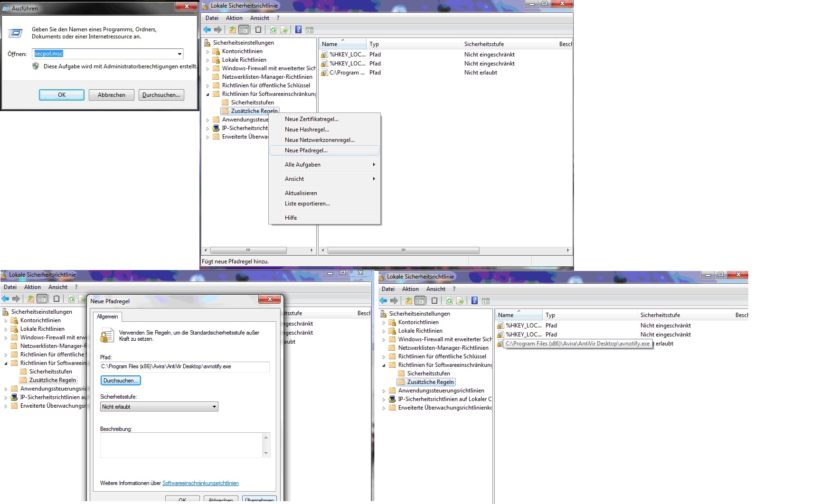Expand Kontorichtlinien in the window behind Neue Pfadregel
The width and height of the screenshot is (820, 504).
[x=6, y=320]
